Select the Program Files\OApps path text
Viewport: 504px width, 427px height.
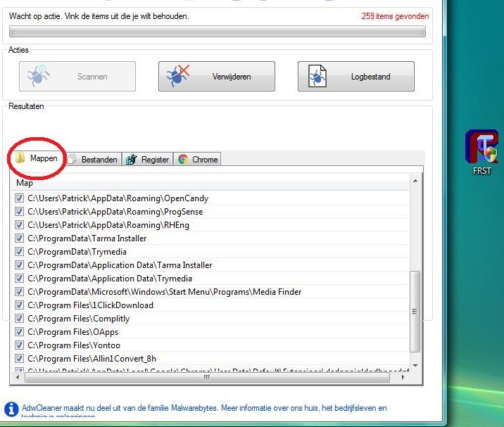(73, 331)
